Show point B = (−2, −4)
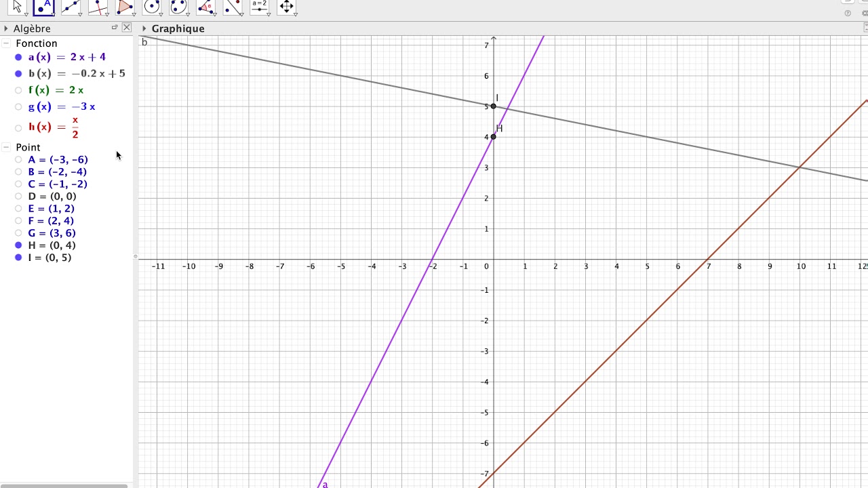This screenshot has height=488, width=868. [18, 172]
